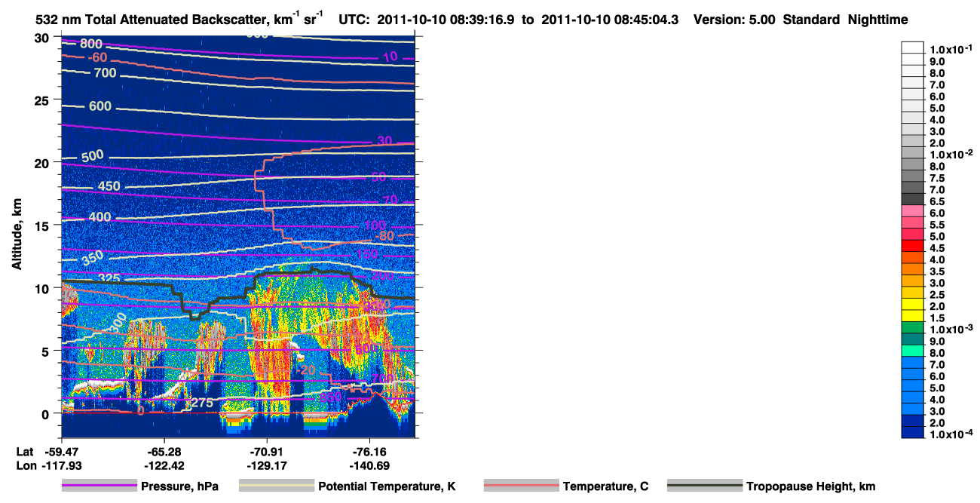Click the longitude value '-129.17'

[267, 465]
